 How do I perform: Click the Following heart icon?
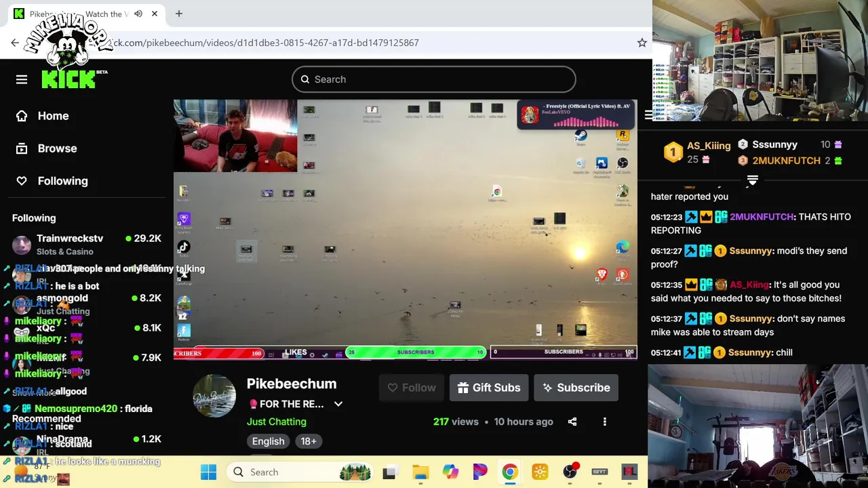(x=22, y=181)
